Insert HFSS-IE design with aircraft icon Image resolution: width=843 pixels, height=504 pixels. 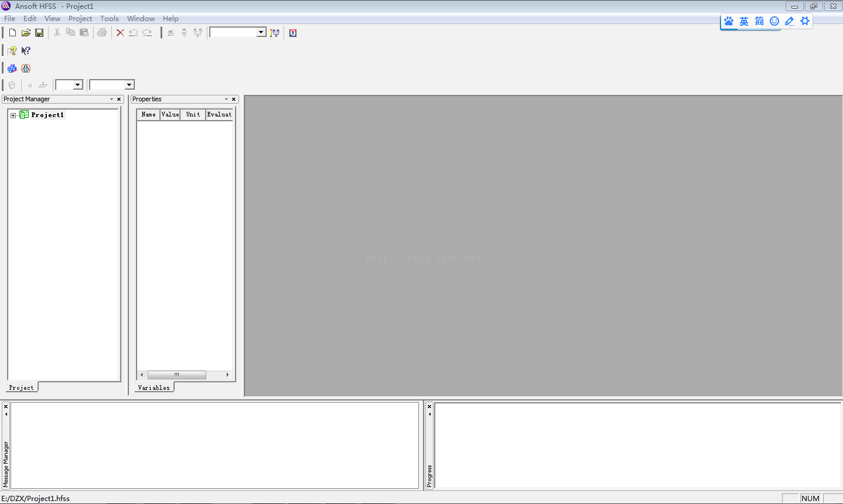pos(26,68)
